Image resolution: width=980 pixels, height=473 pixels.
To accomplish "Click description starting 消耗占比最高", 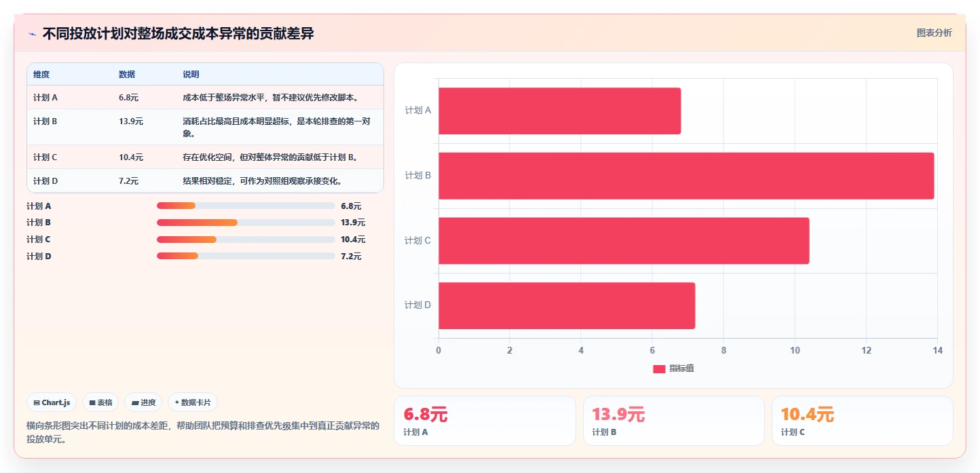I will click(278, 128).
